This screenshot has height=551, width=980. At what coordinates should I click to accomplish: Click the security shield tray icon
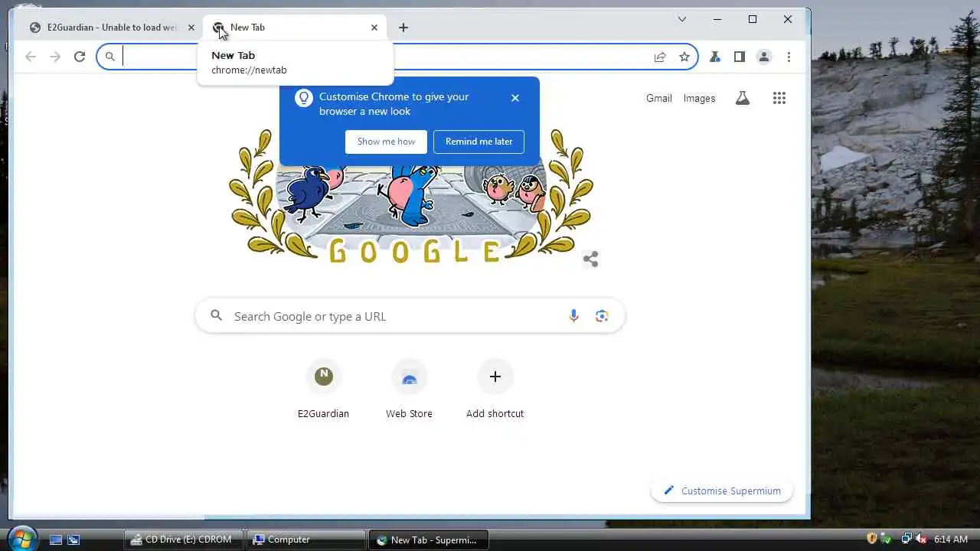pos(872,539)
